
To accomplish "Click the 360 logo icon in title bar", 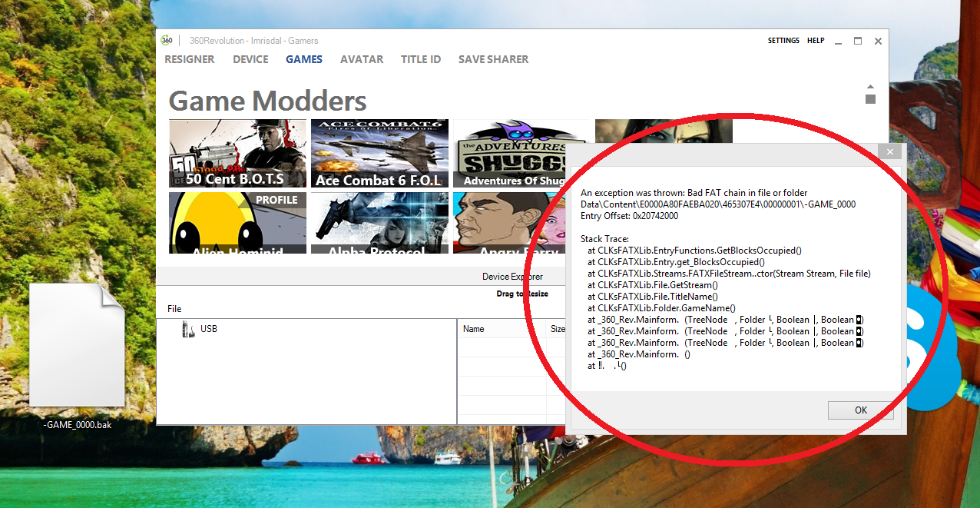I will tap(167, 41).
